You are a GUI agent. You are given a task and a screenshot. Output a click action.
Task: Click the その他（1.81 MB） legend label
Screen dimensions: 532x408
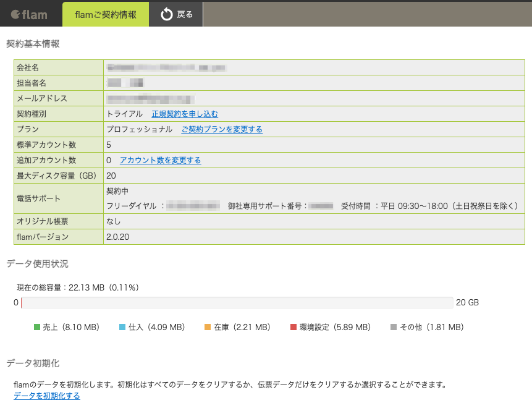tap(432, 327)
